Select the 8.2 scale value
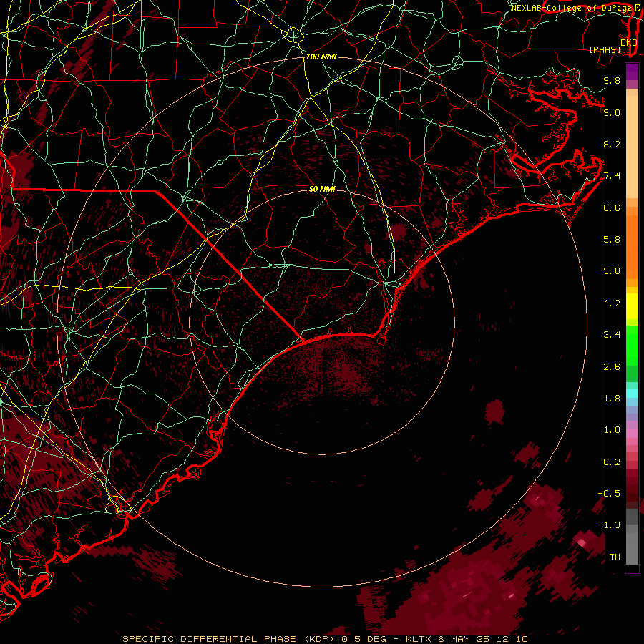 click(612, 144)
